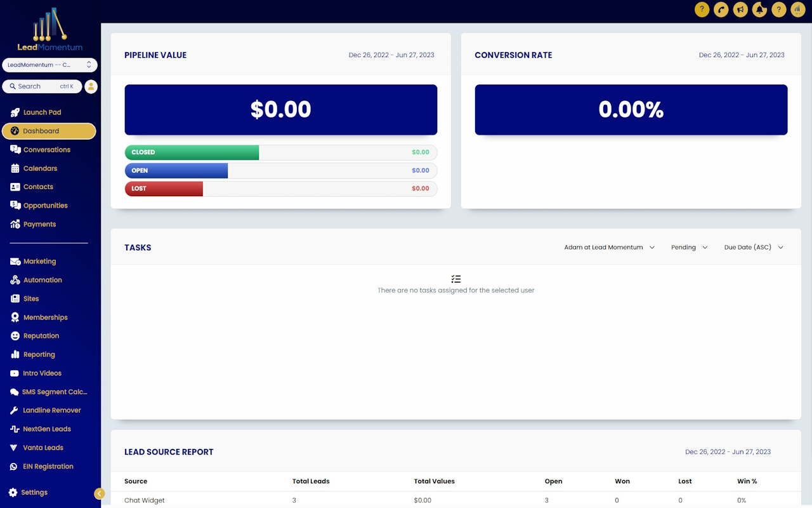Open Marketing using its envelope icon
This screenshot has height=508, width=812.
tap(15, 262)
